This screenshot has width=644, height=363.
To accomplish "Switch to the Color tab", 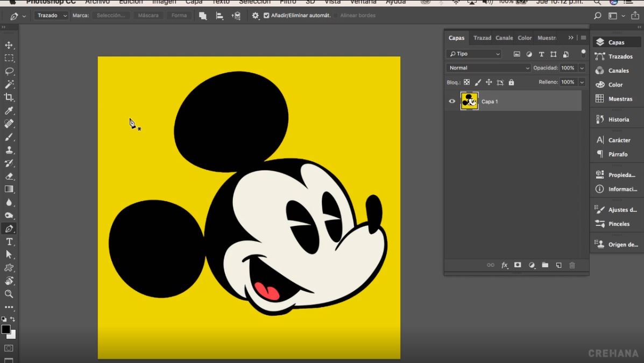I will [525, 38].
